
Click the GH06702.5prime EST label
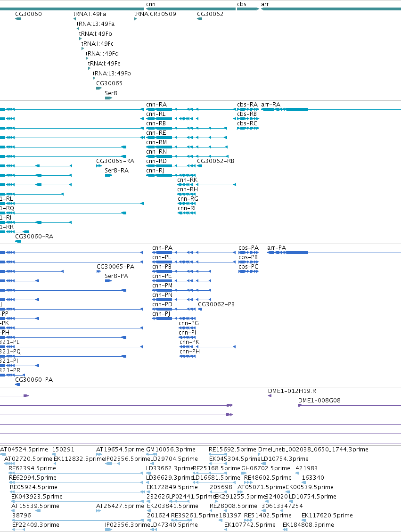[266, 468]
